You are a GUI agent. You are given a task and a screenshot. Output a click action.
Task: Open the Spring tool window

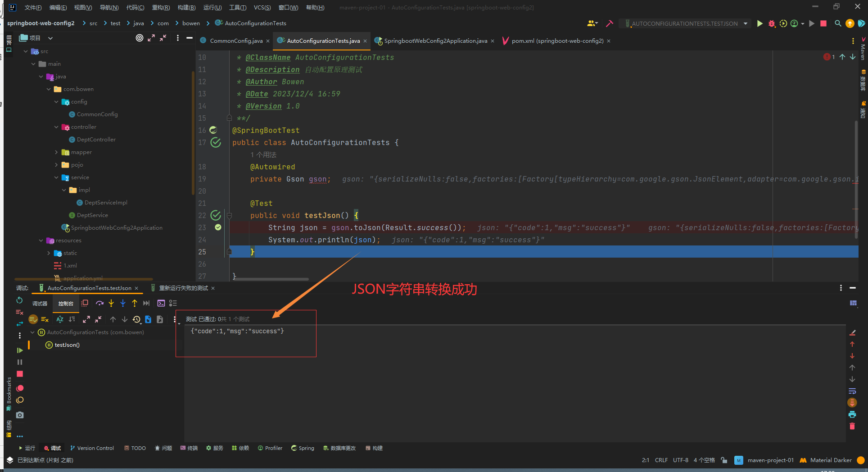303,448
